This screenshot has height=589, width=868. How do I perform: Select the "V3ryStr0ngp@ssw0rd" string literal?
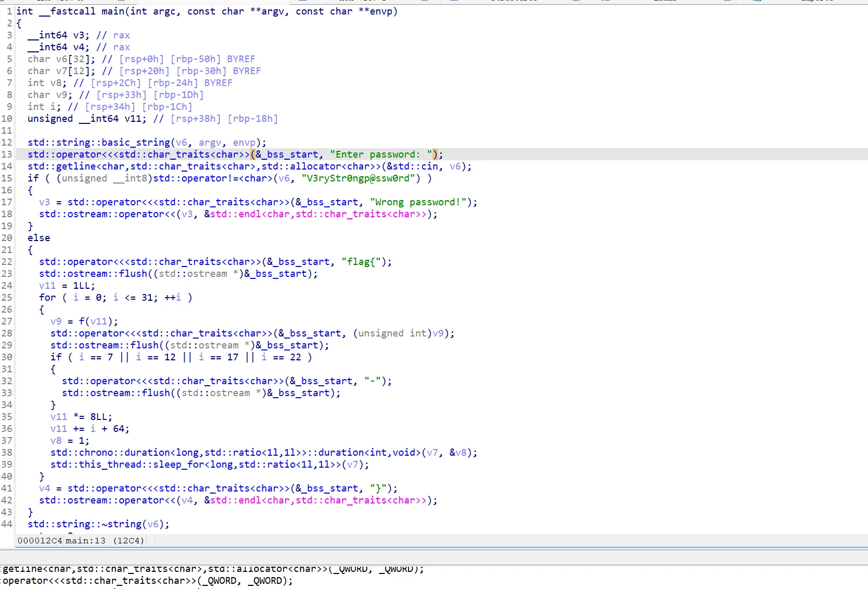click(361, 178)
